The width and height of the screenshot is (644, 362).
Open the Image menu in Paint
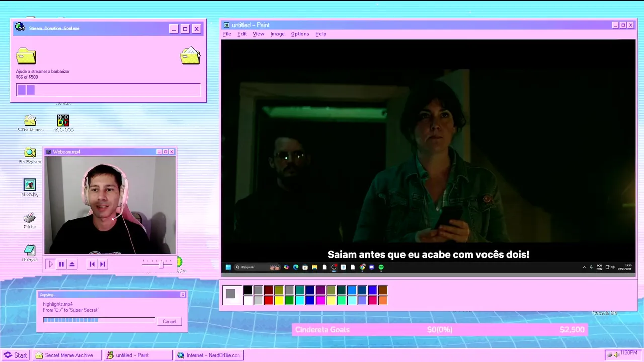pos(277,34)
